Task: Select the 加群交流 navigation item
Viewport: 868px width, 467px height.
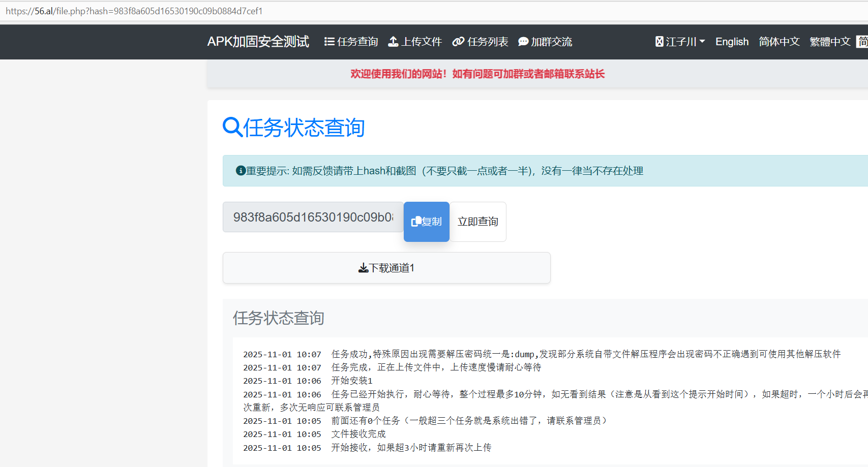Action: pyautogui.click(x=545, y=42)
